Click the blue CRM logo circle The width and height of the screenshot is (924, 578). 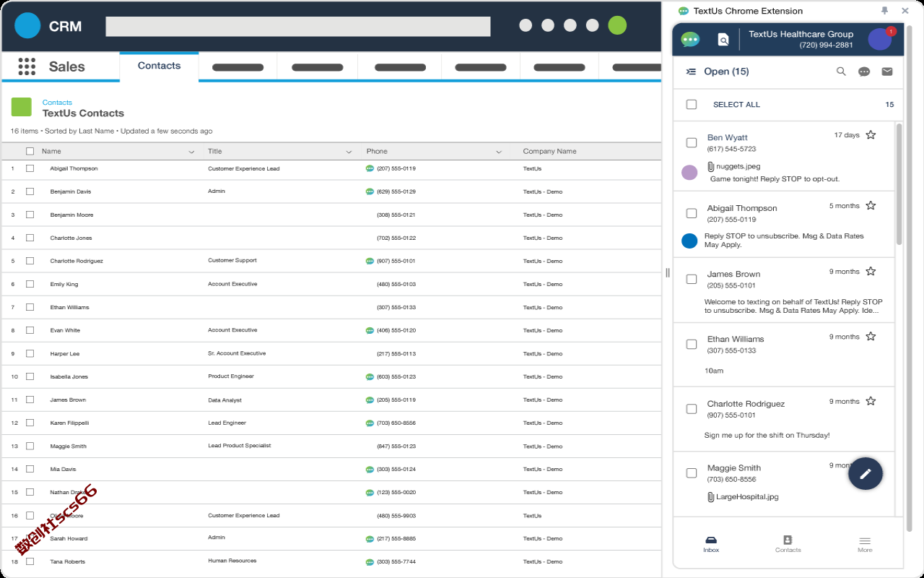point(27,26)
